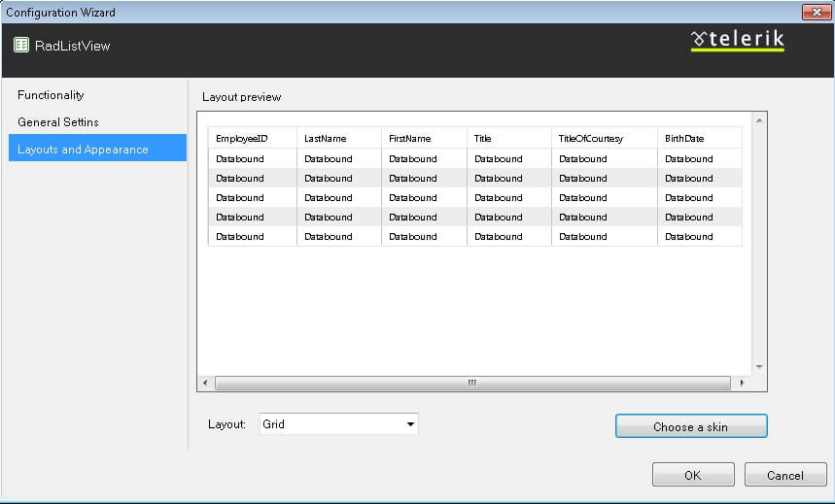Open the General Settings section
This screenshot has width=835, height=504.
(x=58, y=122)
